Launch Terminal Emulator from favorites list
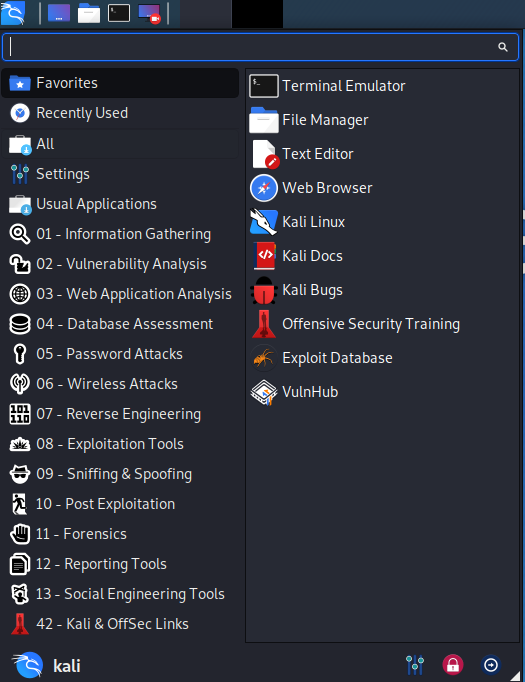Screen dimensions: 525x682 382,86
